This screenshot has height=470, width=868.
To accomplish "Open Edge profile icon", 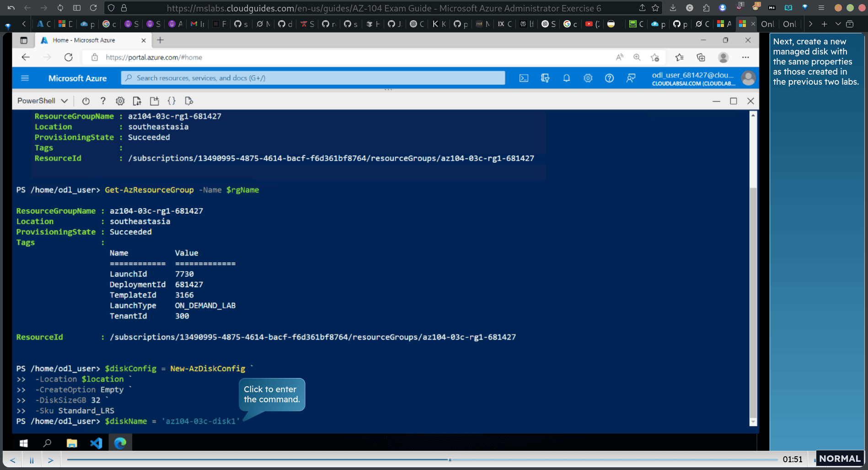I will [x=723, y=57].
